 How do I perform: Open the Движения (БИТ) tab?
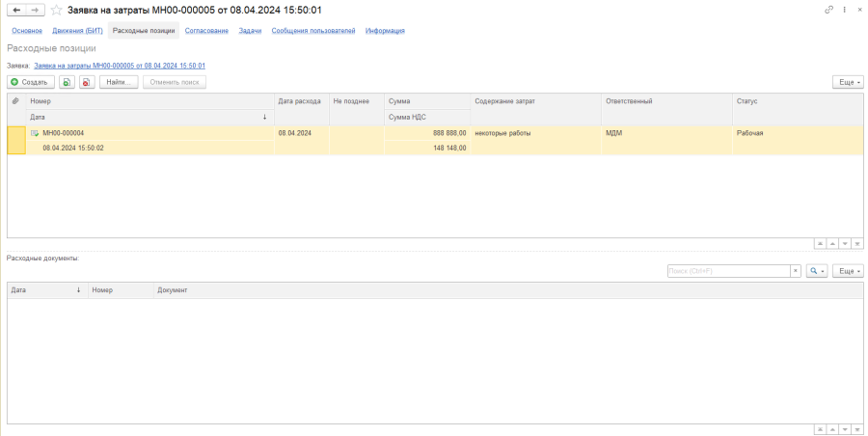pyautogui.click(x=78, y=31)
